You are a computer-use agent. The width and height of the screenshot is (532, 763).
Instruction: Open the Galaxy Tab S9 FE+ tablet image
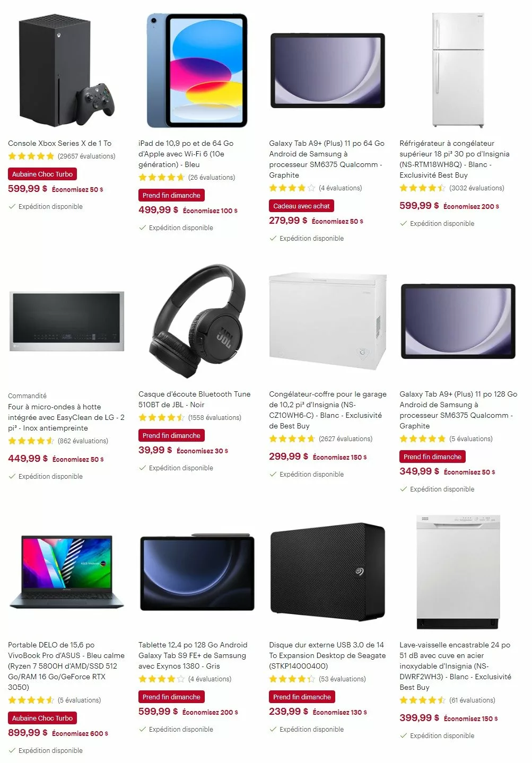197,572
